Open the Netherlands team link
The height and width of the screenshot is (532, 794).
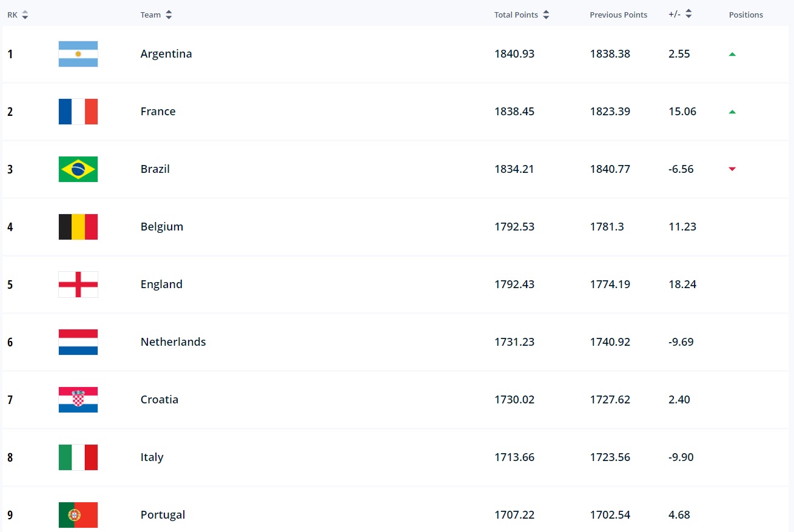coord(173,342)
